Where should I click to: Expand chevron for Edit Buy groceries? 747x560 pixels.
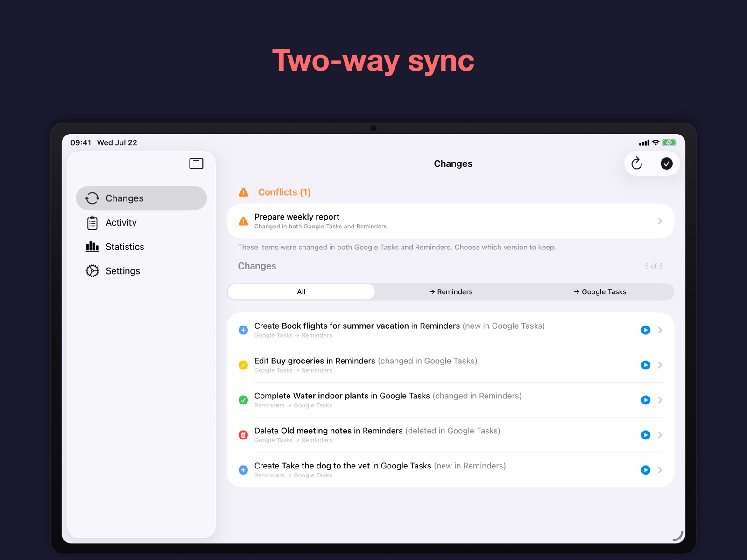click(660, 365)
